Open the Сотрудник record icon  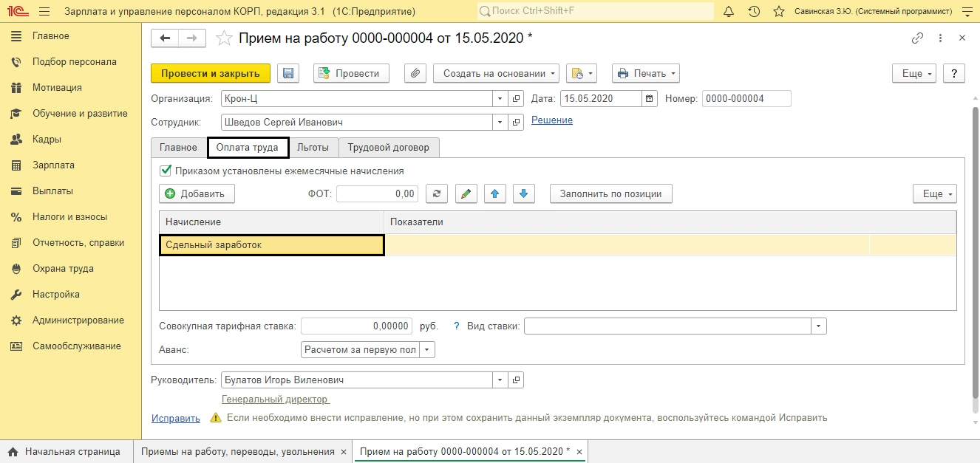click(x=517, y=123)
